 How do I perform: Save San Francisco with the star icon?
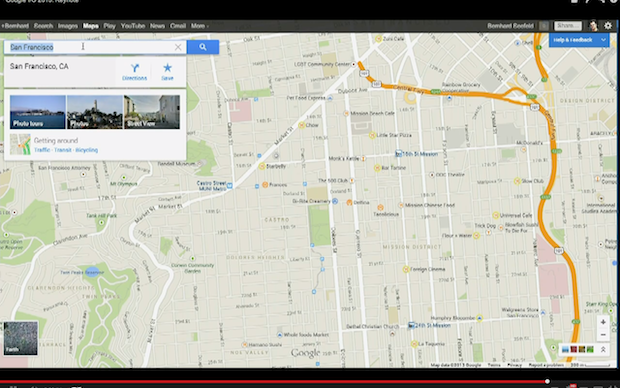coord(167,72)
